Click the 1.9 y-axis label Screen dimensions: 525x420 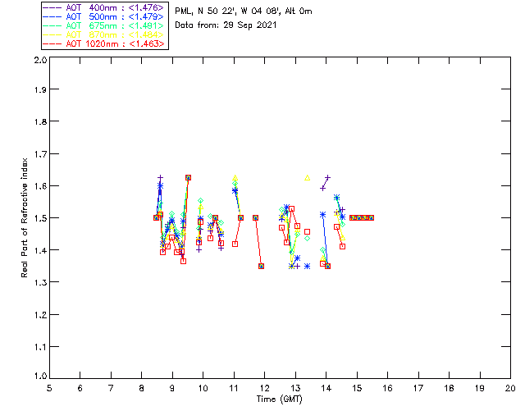point(40,89)
